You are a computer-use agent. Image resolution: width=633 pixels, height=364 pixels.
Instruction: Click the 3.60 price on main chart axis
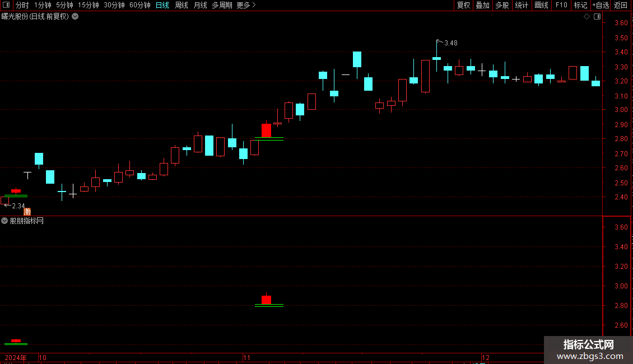(x=621, y=23)
